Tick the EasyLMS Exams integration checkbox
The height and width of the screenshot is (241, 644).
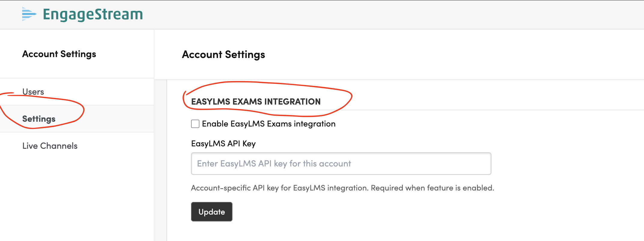[x=195, y=124]
